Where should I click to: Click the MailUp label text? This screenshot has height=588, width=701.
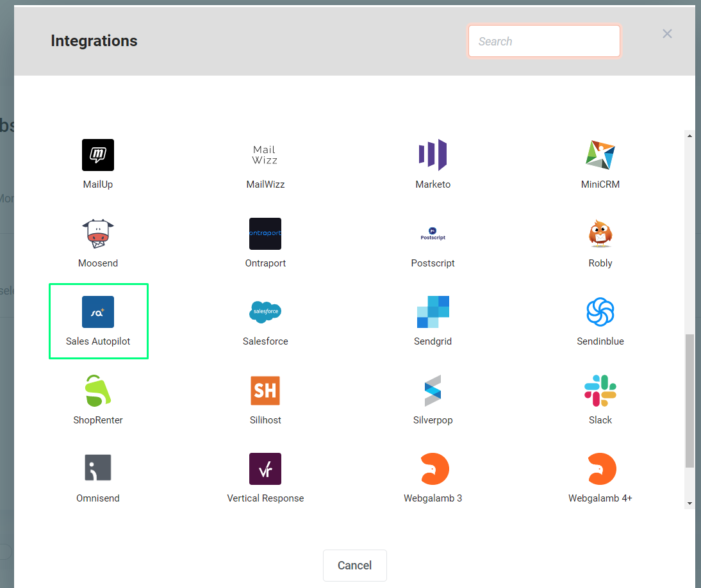click(x=98, y=184)
